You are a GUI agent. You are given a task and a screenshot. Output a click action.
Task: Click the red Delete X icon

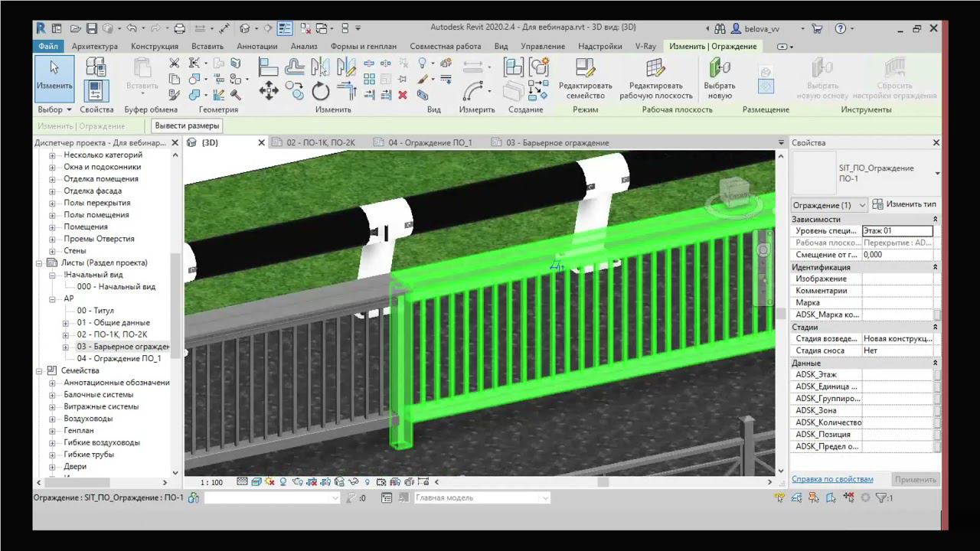403,95
